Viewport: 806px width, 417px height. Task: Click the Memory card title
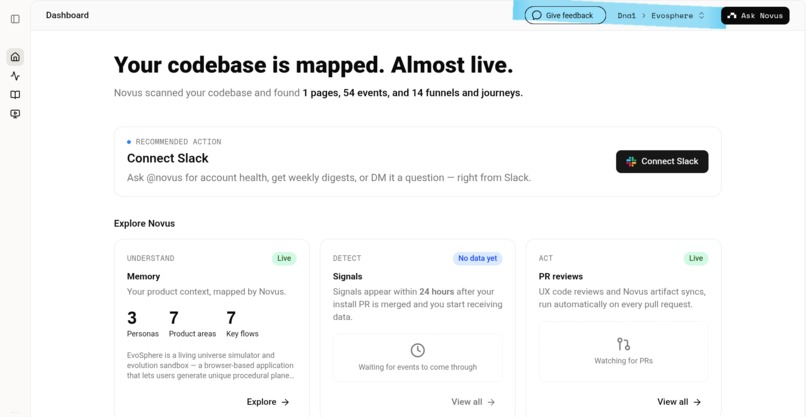click(143, 276)
